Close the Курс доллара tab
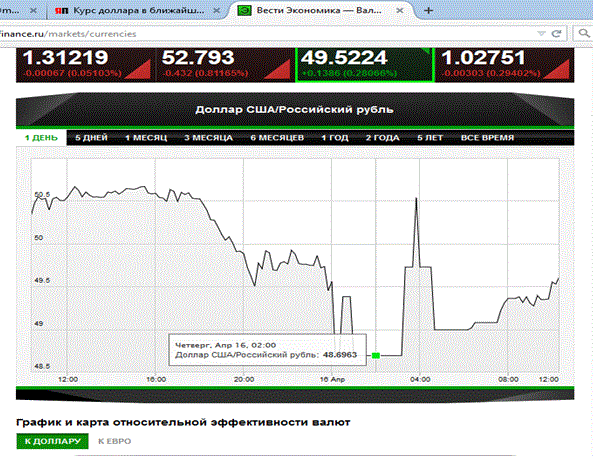This screenshot has width=593, height=456. (x=217, y=11)
